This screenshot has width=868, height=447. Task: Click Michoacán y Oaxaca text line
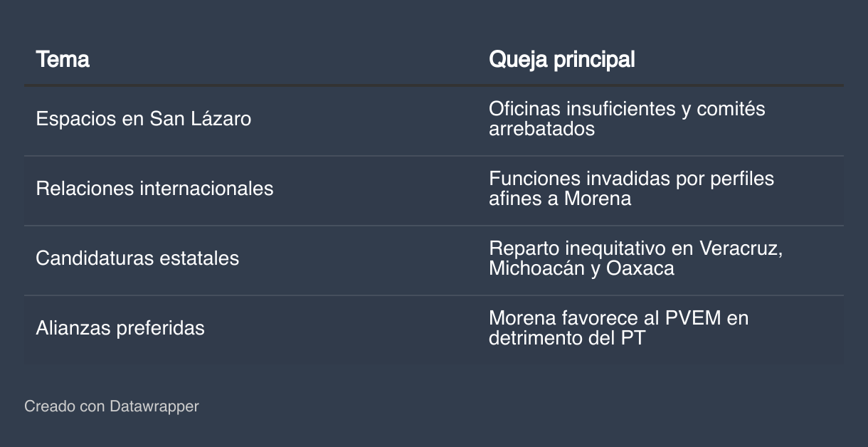pos(581,268)
